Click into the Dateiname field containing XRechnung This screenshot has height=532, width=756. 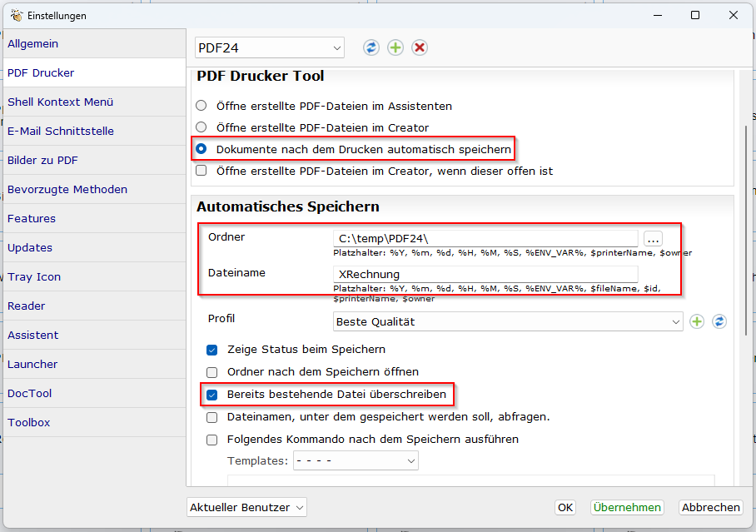click(485, 274)
